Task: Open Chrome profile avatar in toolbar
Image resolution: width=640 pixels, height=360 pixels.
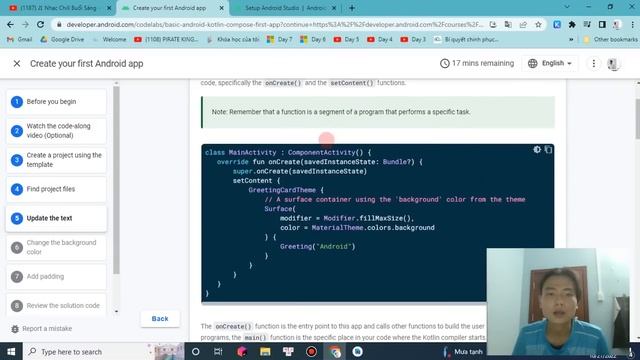Action: (x=617, y=24)
